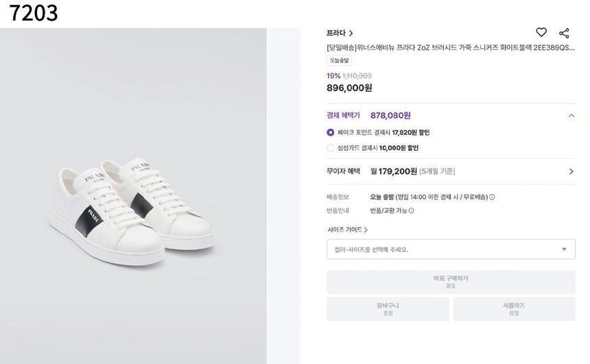Collapse the 결제 혜택가 section chevron
Image resolution: width=590 pixels, height=364 pixels.
[571, 116]
